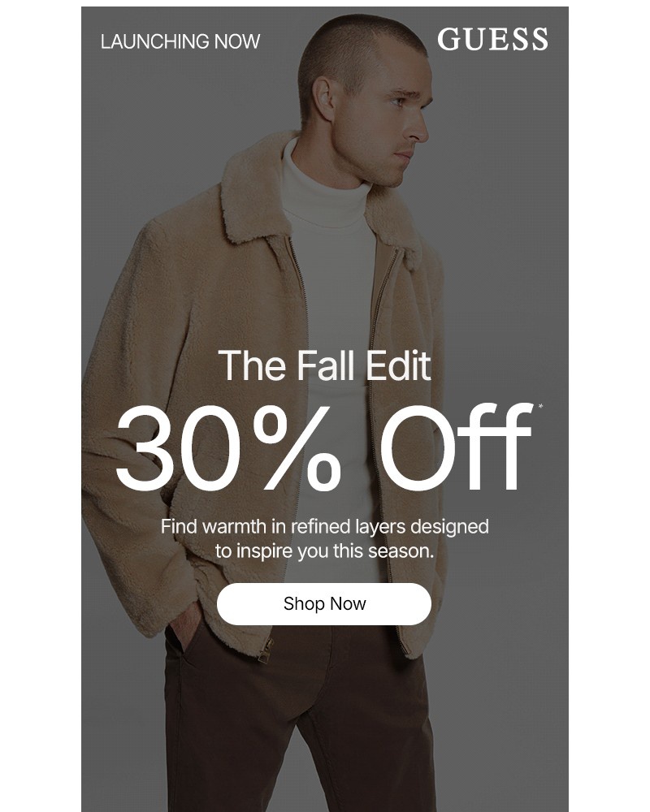Click the asterisk footnote after Off

(540, 407)
